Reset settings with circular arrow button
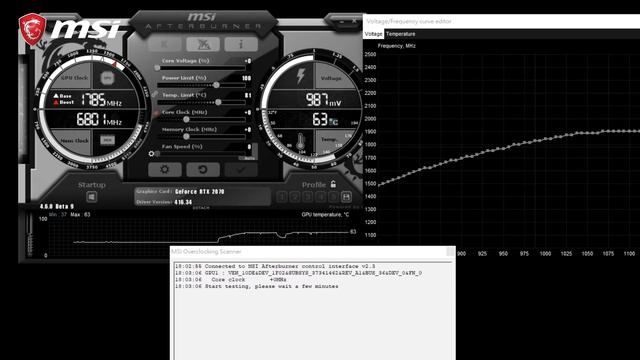The height and width of the screenshot is (360, 640). (203, 169)
